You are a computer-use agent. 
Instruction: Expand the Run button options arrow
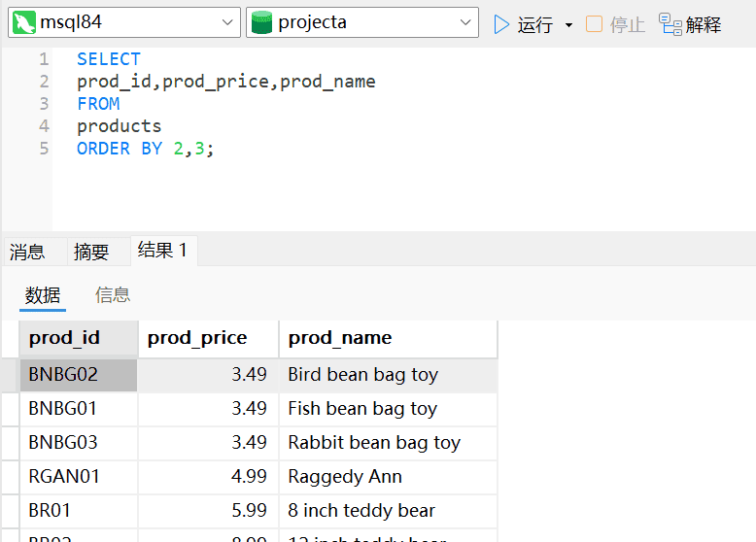click(x=568, y=25)
